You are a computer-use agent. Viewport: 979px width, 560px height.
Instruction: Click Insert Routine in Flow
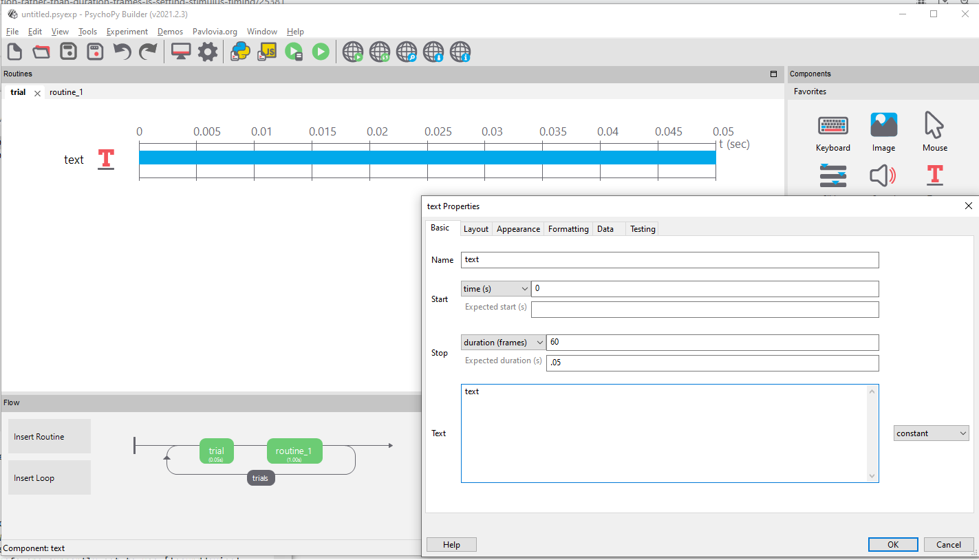[50, 436]
